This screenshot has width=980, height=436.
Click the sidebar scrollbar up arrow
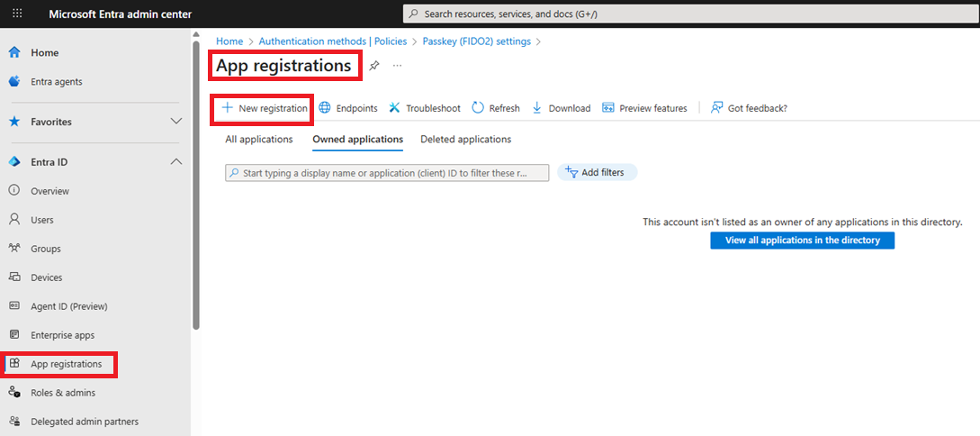[x=196, y=34]
